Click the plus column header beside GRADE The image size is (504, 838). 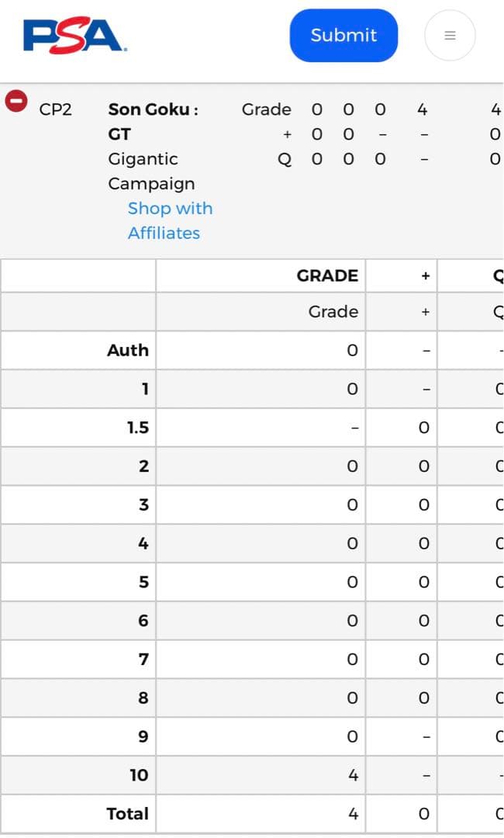coord(425,275)
